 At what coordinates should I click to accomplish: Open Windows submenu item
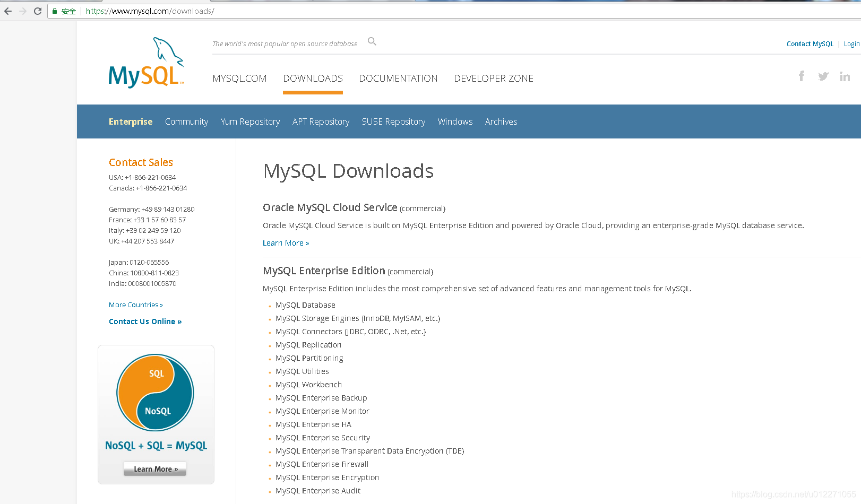(x=455, y=121)
